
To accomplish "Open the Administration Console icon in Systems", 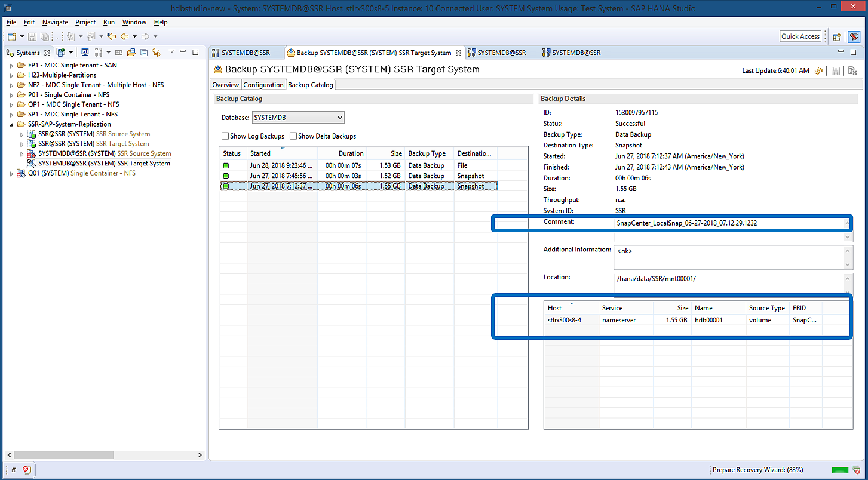I will pyautogui.click(x=85, y=53).
